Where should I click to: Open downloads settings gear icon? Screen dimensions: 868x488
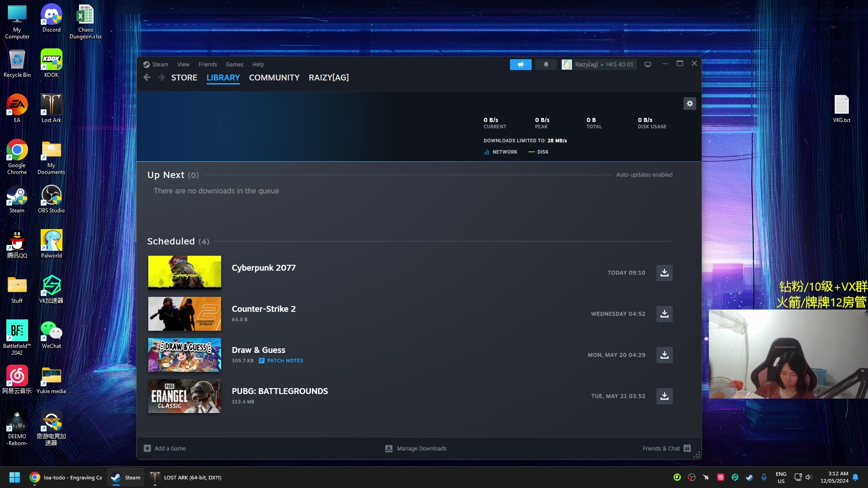[689, 103]
